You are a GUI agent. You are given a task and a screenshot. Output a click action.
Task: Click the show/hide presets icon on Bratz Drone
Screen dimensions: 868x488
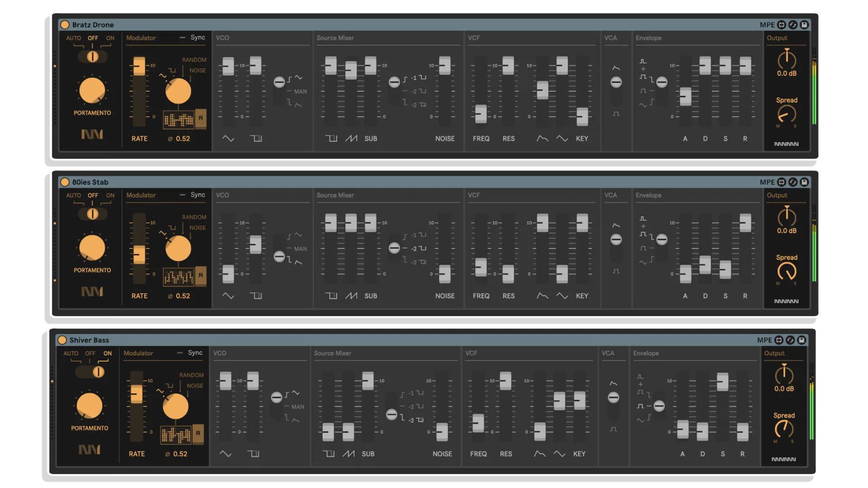click(x=782, y=25)
